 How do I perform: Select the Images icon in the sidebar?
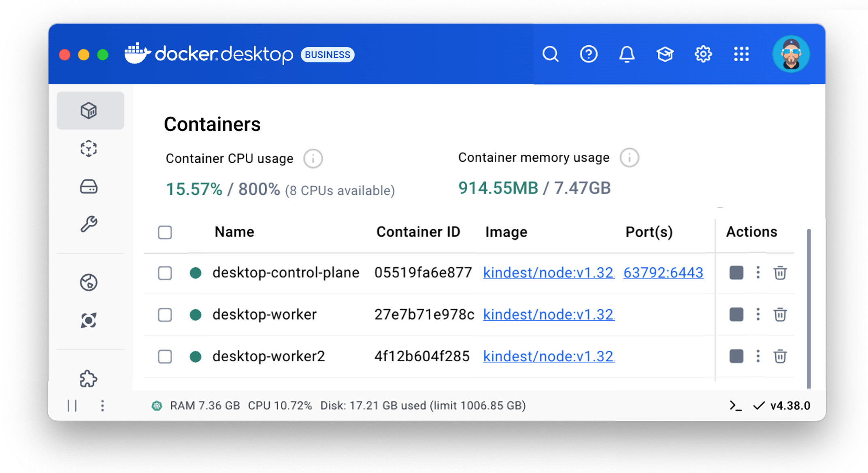(90, 149)
